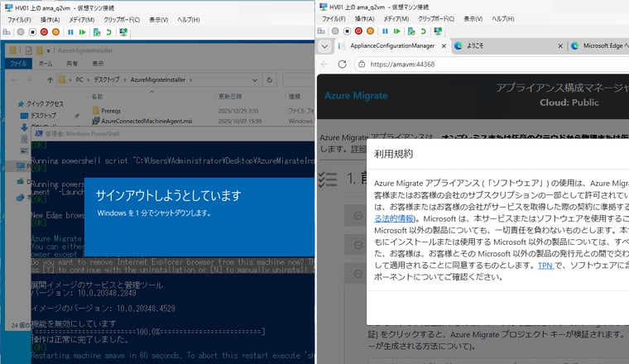
Task: Click デスクトップ in Explorer breadcrumb
Action: pos(106,79)
